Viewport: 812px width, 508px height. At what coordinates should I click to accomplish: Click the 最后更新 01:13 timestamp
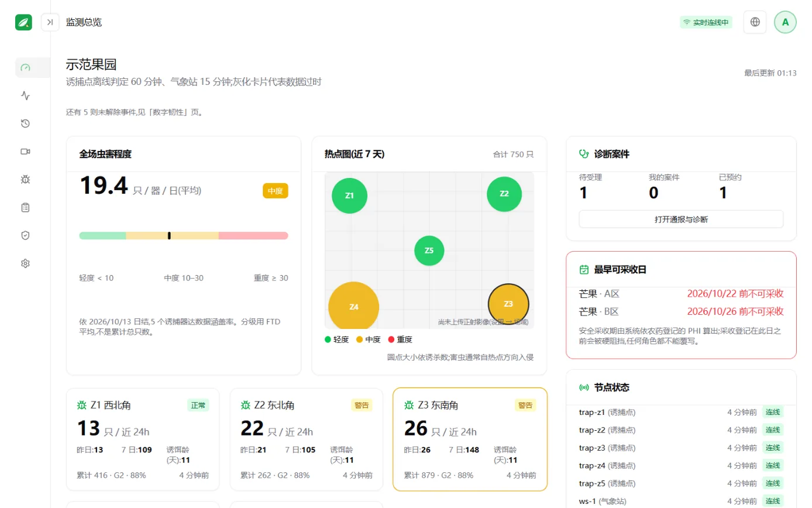tap(770, 73)
